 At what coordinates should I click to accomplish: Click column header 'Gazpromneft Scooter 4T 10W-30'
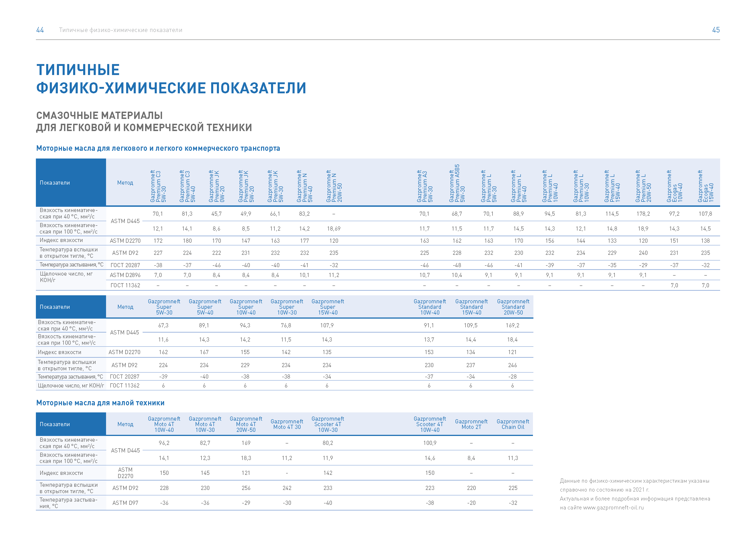click(328, 424)
